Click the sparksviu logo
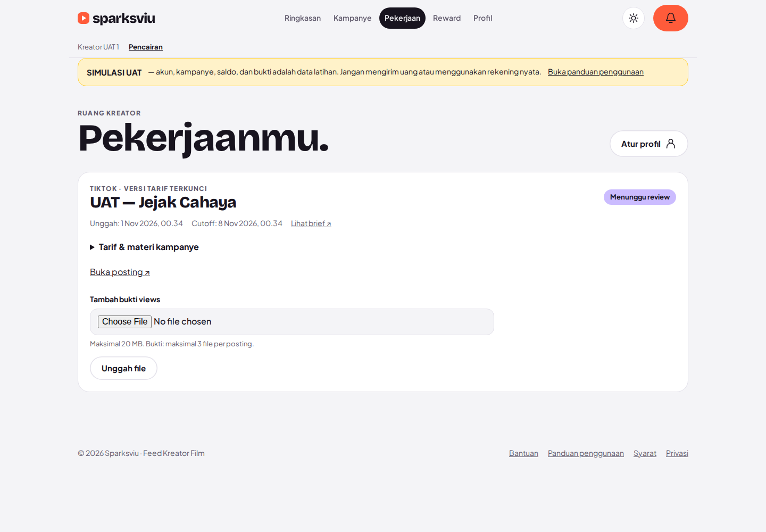Image resolution: width=766 pixels, height=532 pixels. (116, 18)
